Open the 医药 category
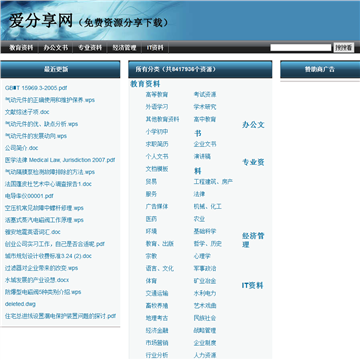 151,219
